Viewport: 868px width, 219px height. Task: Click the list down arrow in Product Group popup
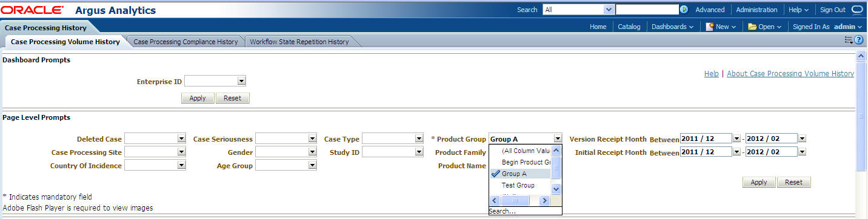pyautogui.click(x=556, y=189)
